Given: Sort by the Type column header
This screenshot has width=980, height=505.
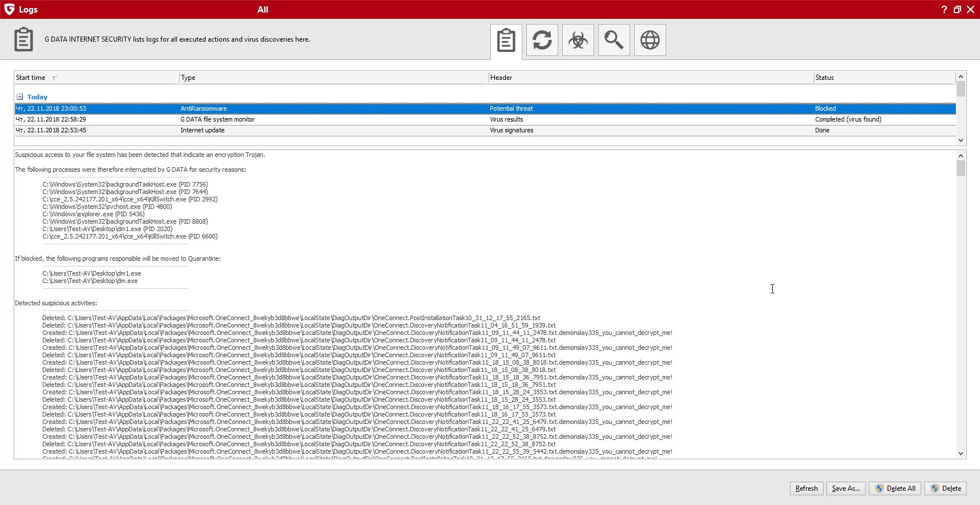Looking at the screenshot, I should point(334,78).
